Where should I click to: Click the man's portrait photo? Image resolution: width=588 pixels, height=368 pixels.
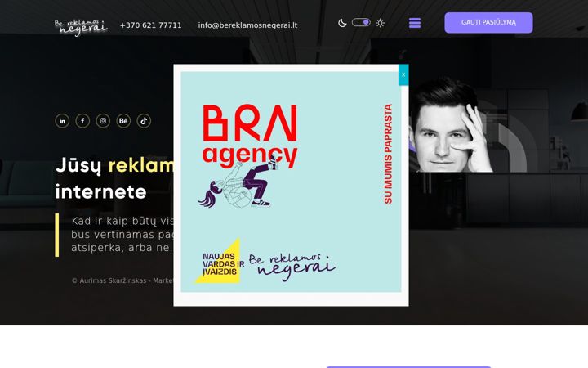click(450, 125)
